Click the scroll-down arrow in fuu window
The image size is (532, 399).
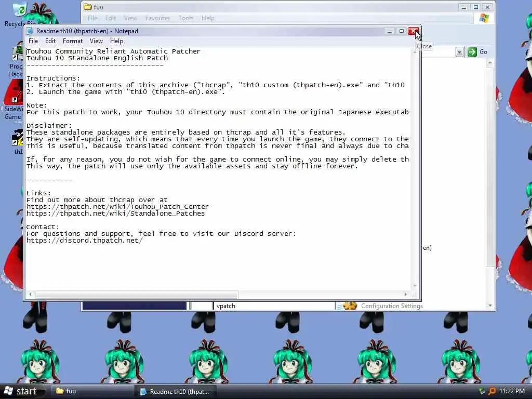point(490,305)
